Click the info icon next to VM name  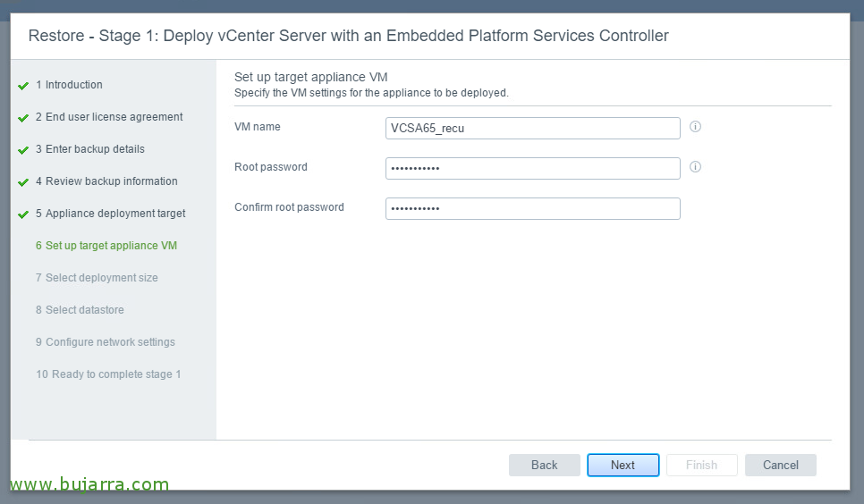tap(695, 127)
